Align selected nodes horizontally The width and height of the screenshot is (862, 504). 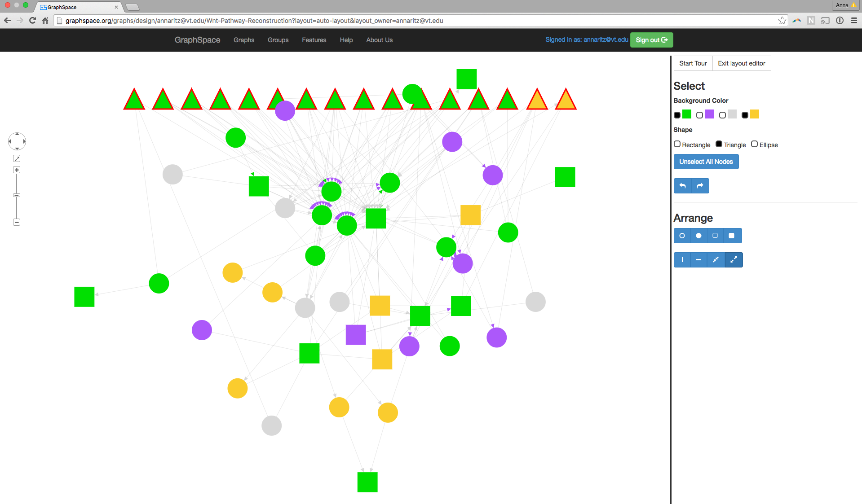698,260
